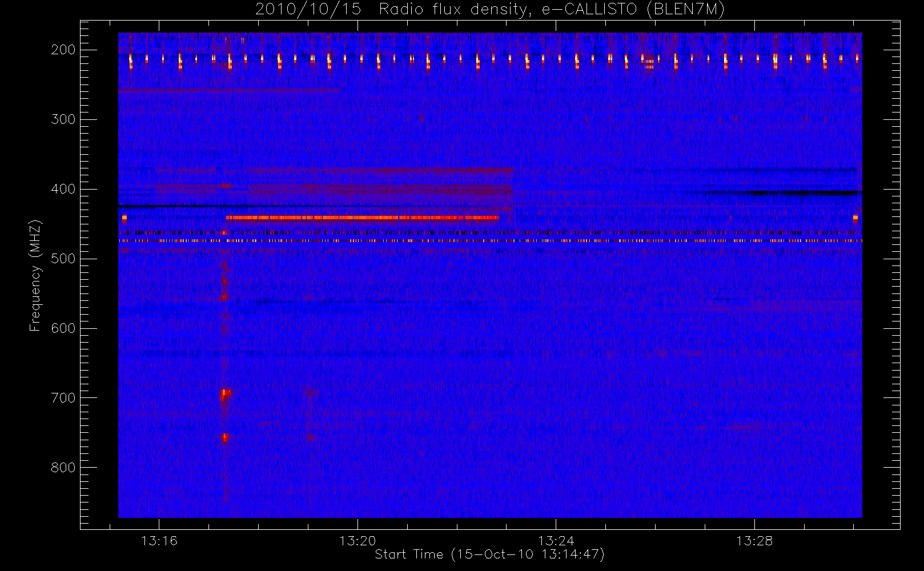Click the "Start Time (15-Oct-10 13:14:47)" x-axis label
This screenshot has height=571, width=924.
pyautogui.click(x=489, y=554)
